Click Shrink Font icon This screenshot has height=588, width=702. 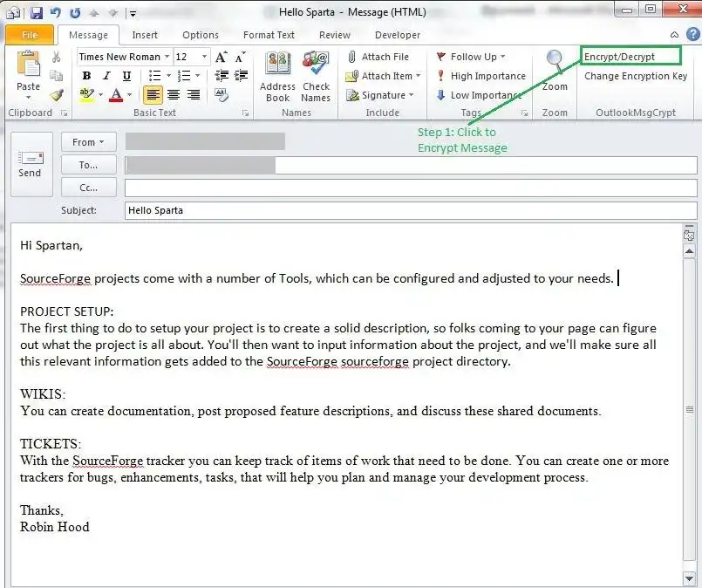pos(241,57)
